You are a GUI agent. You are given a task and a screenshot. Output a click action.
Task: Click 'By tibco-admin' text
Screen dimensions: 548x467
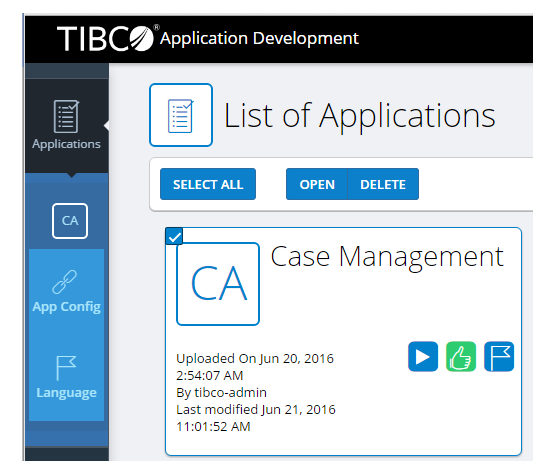[x=222, y=393]
